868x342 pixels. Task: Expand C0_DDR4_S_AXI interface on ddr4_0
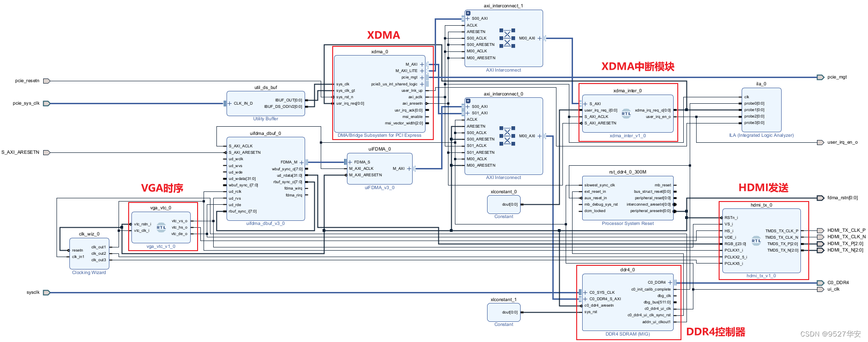pos(585,299)
